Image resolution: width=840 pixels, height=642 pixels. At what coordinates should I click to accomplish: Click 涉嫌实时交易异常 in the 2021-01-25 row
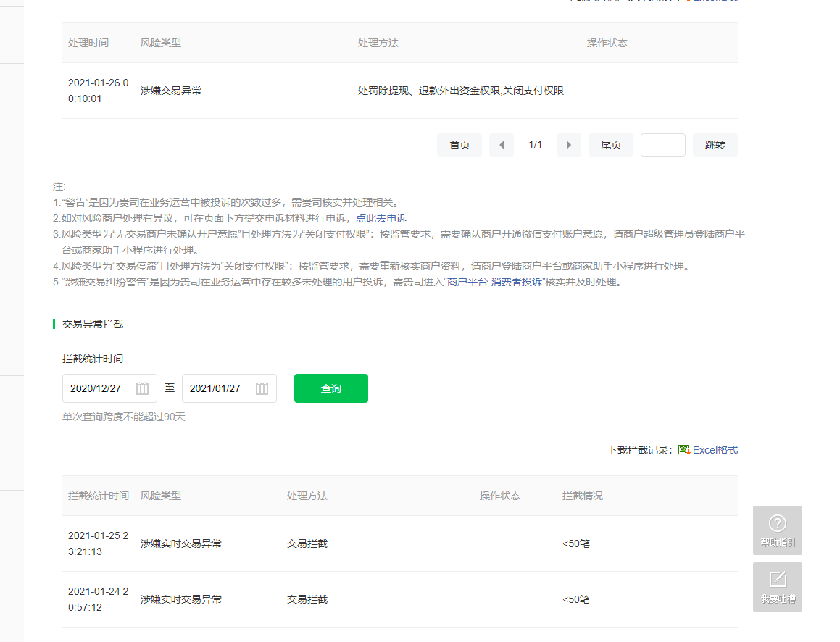click(181, 543)
